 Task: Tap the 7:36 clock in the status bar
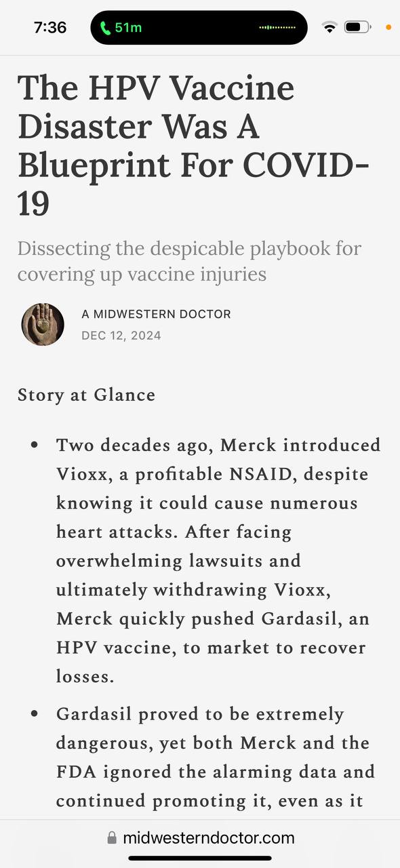point(50,28)
